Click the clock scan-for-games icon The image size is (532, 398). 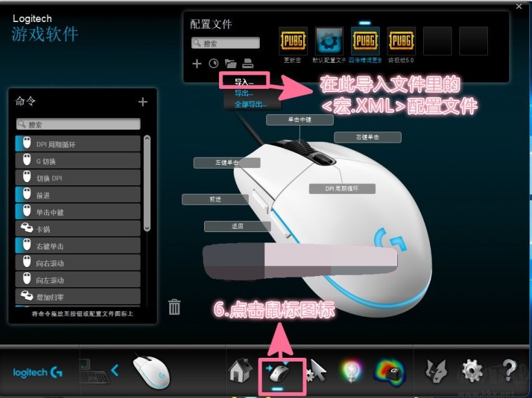click(x=213, y=64)
